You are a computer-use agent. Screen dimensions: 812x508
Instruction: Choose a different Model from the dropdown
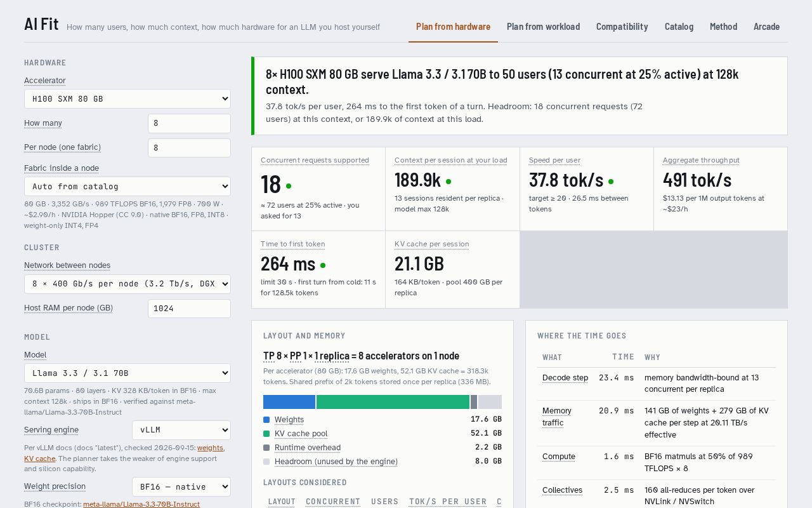point(128,373)
